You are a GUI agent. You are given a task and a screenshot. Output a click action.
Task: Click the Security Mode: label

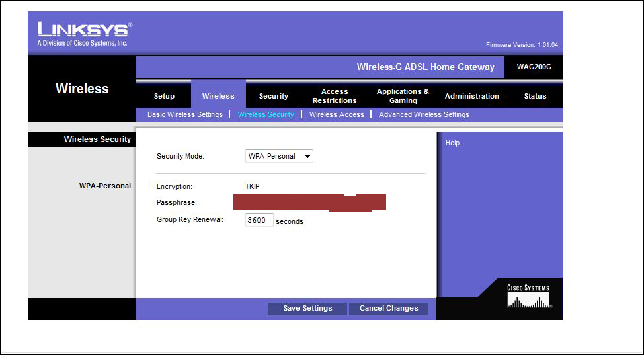click(x=181, y=156)
